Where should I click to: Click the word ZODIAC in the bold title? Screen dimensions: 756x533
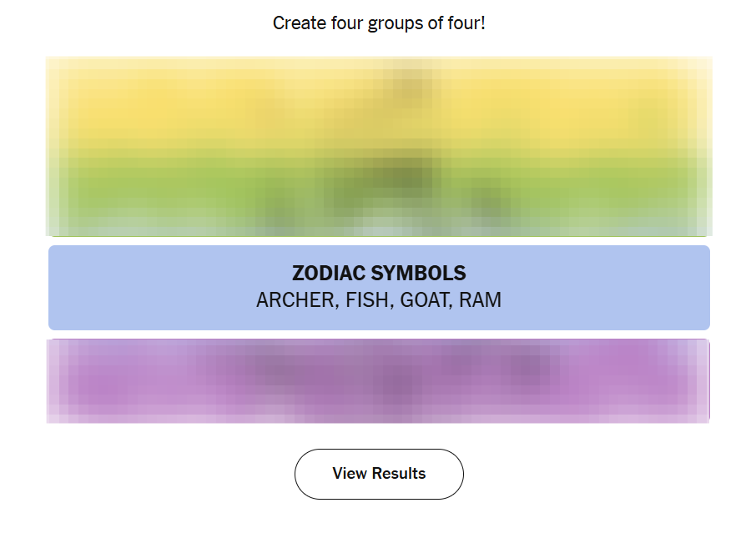[x=328, y=274]
